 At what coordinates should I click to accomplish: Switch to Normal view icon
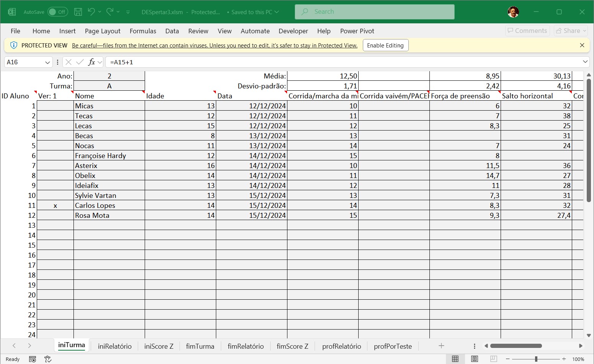point(455,359)
